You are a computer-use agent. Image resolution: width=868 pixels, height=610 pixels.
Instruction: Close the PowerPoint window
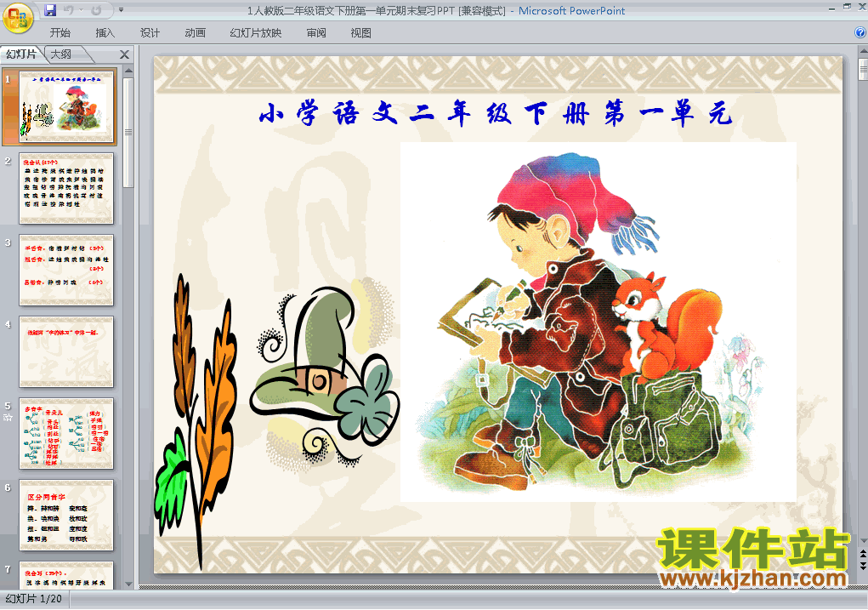point(862,7)
